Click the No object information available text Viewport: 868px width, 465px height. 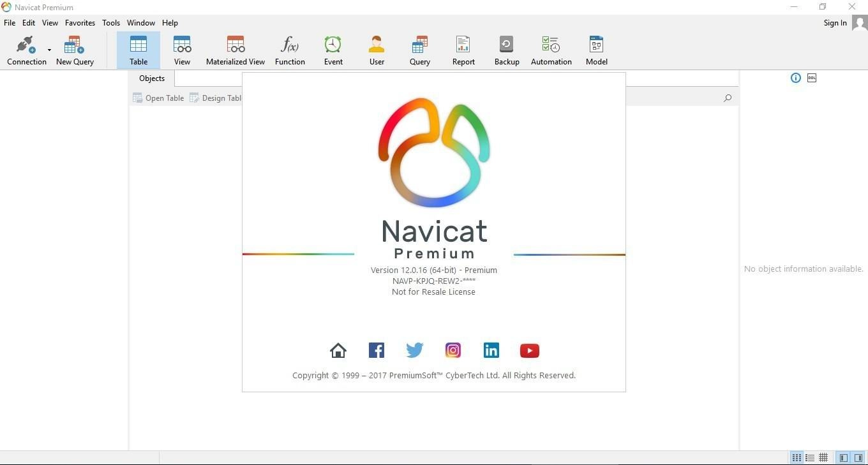coord(804,269)
